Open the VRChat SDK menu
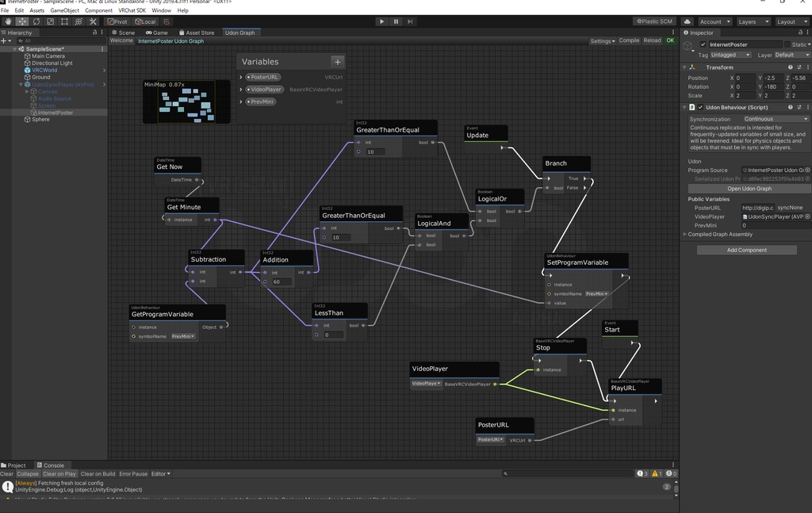This screenshot has width=812, height=513. tap(133, 10)
